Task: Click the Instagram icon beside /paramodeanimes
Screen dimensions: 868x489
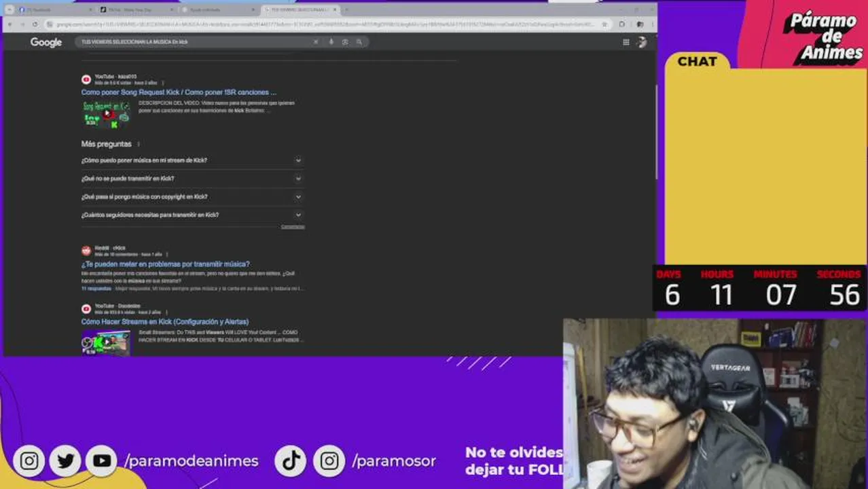Action: [x=29, y=461]
